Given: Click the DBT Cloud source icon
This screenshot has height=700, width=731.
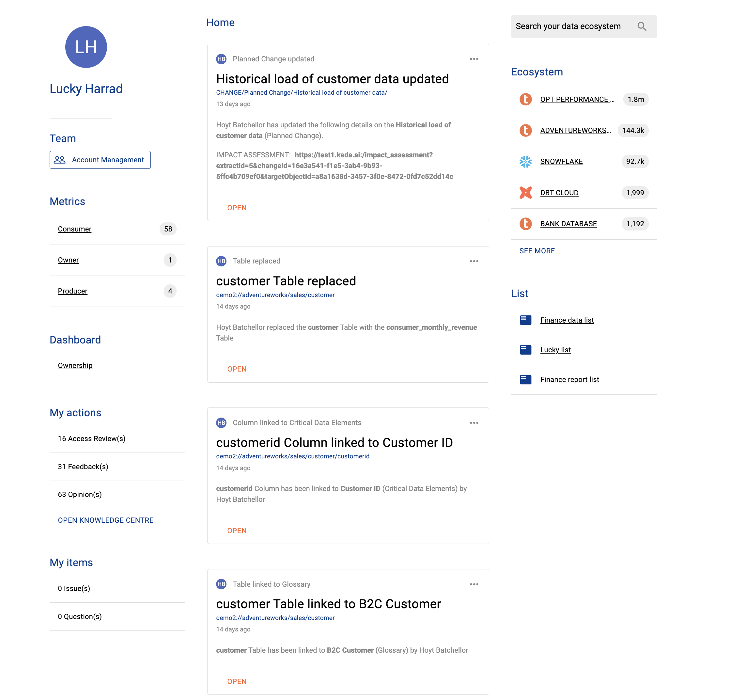Looking at the screenshot, I should 525,193.
